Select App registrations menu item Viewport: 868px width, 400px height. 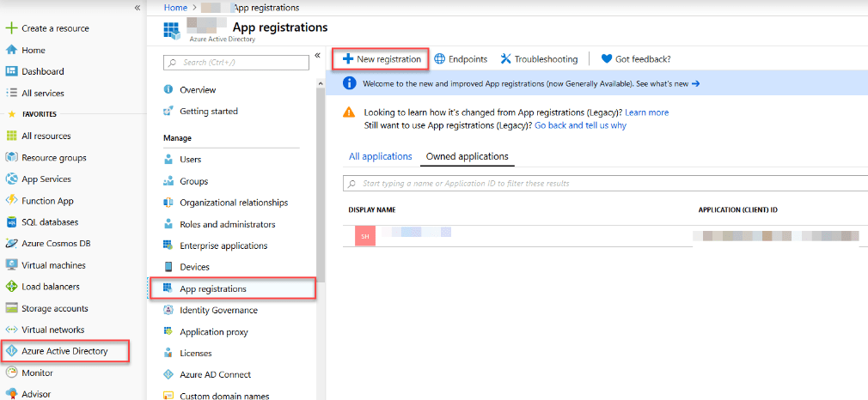pos(232,288)
